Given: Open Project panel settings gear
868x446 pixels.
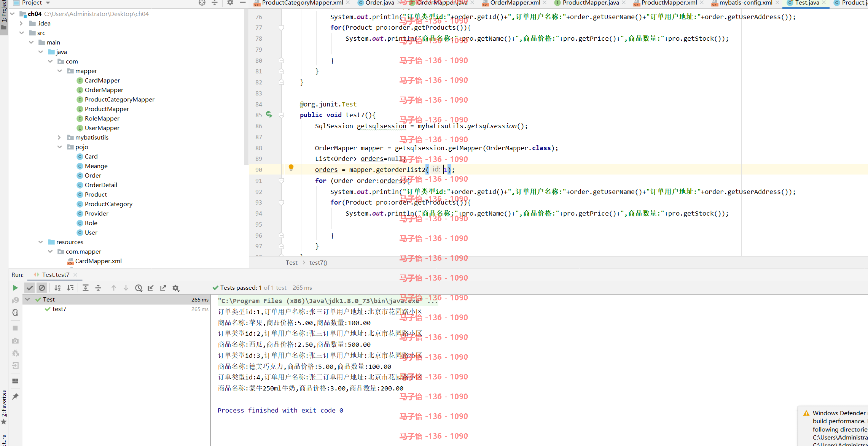Looking at the screenshot, I should click(x=230, y=3).
